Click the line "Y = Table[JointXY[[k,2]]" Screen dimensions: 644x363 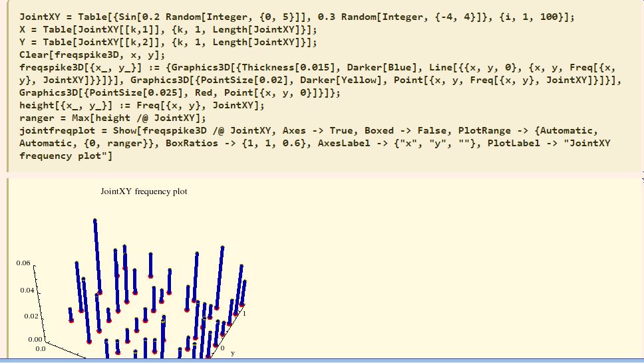pyautogui.click(x=168, y=43)
